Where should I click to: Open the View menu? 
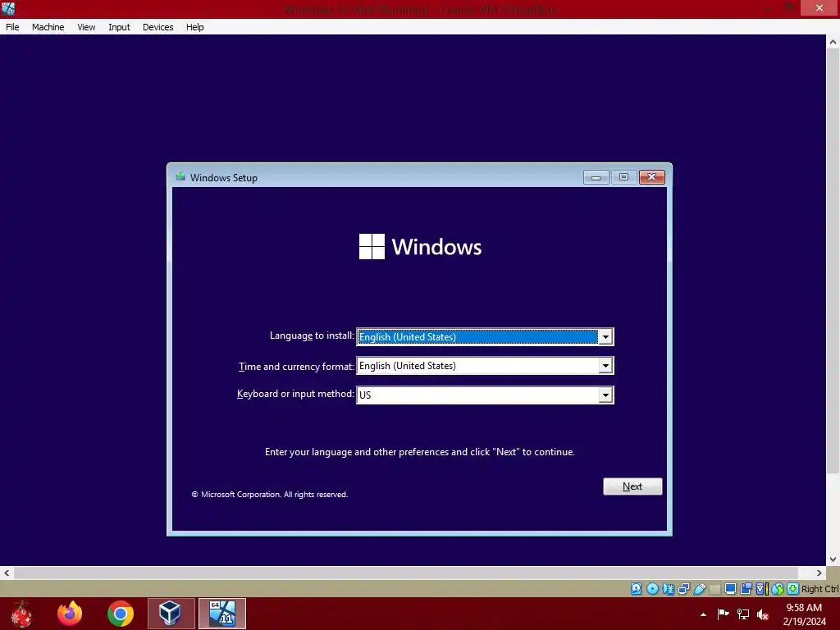pos(86,27)
